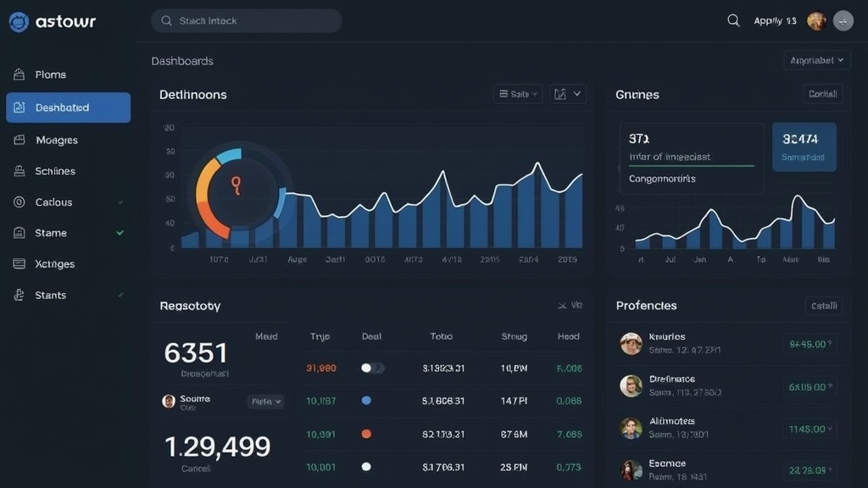
Task: Open the Sals dropdown in Detlinoons
Action: (x=518, y=94)
